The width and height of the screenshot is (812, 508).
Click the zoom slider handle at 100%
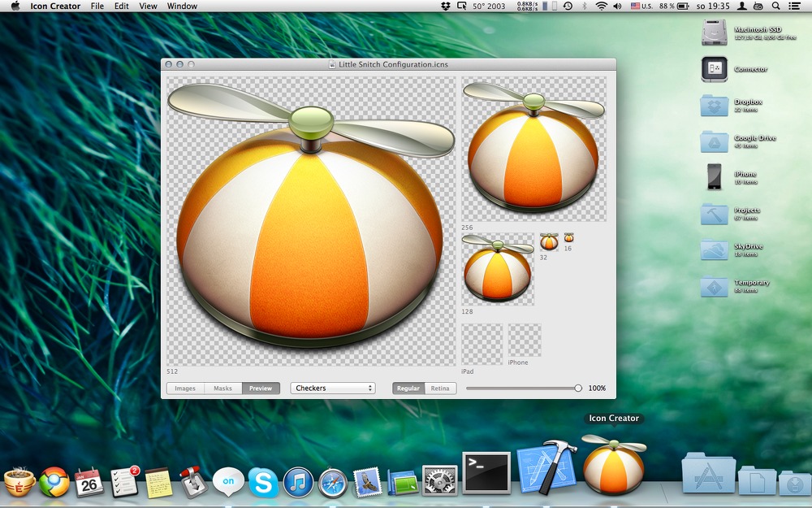580,388
